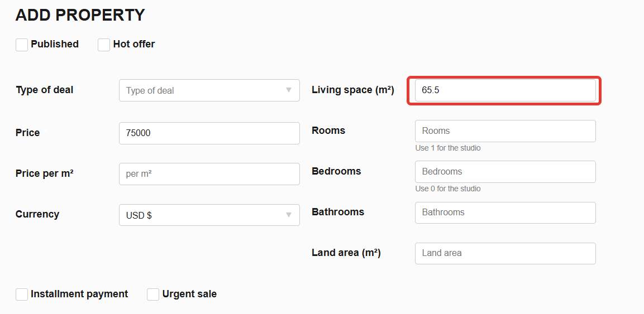Click the Bathrooms input field
The width and height of the screenshot is (644, 314).
point(505,212)
